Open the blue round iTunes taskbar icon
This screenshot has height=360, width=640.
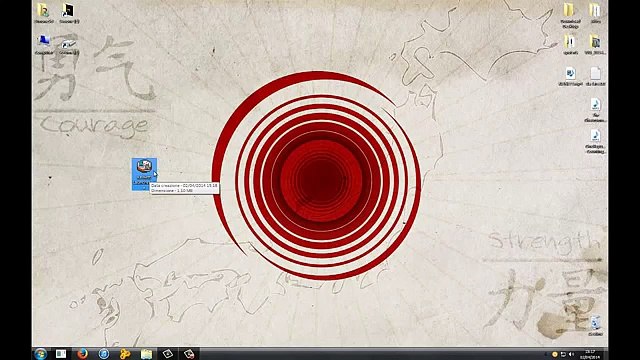click(104, 353)
